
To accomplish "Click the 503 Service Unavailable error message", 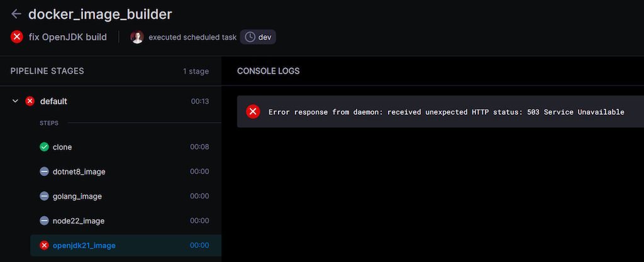I will coord(446,112).
